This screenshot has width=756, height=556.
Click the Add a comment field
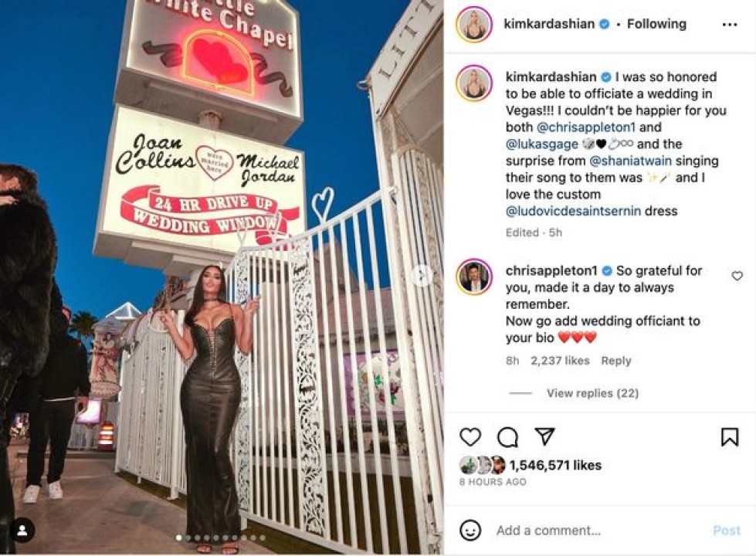pos(598,531)
